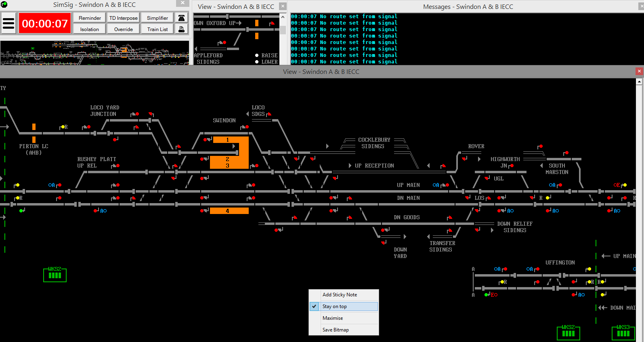
Task: Click the Down Relief Sidings label
Action: click(515, 227)
